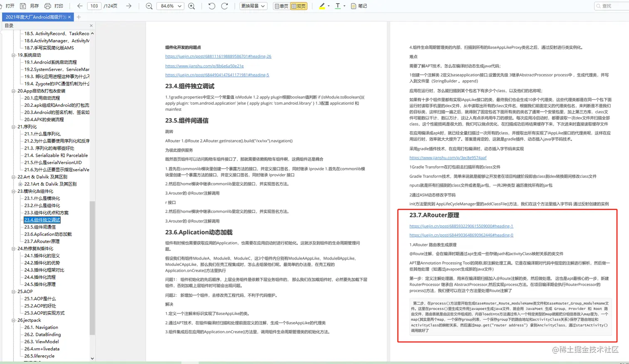Select outline item 26.4.vm+livedata
The width and height of the screenshot is (629, 364).
(42, 349)
